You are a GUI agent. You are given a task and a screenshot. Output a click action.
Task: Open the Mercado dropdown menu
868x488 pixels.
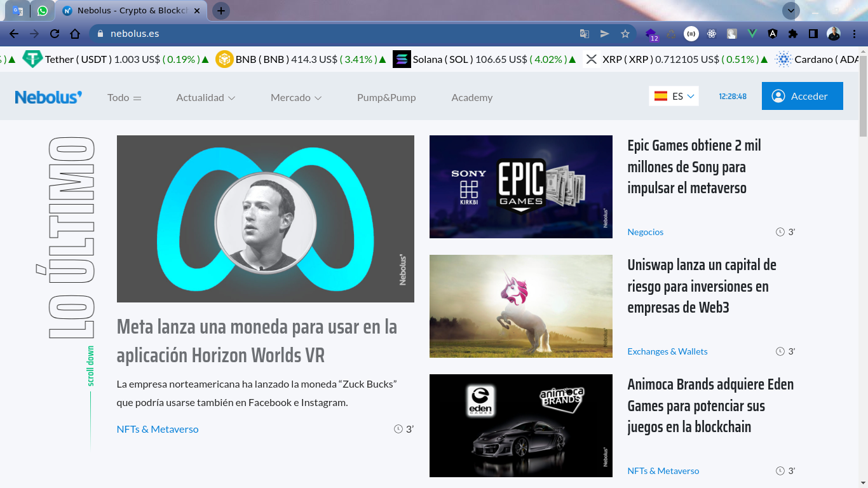click(295, 97)
